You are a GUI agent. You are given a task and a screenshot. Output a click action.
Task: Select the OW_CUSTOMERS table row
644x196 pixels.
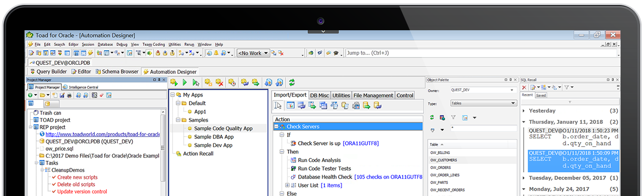click(x=472, y=160)
